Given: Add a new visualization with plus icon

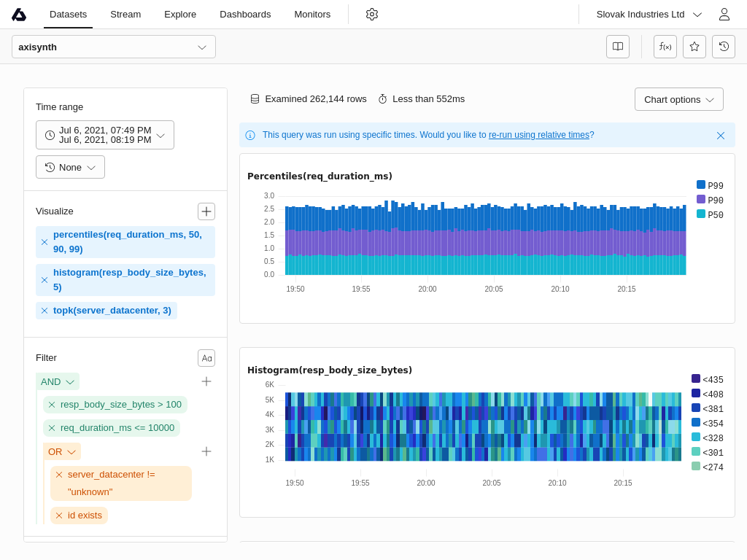Looking at the screenshot, I should click(x=206, y=211).
